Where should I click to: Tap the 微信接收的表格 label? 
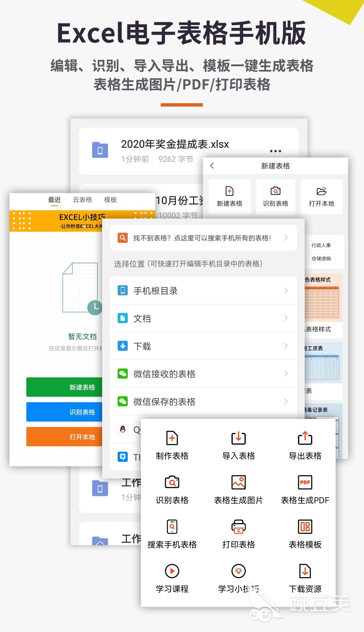coord(164,374)
